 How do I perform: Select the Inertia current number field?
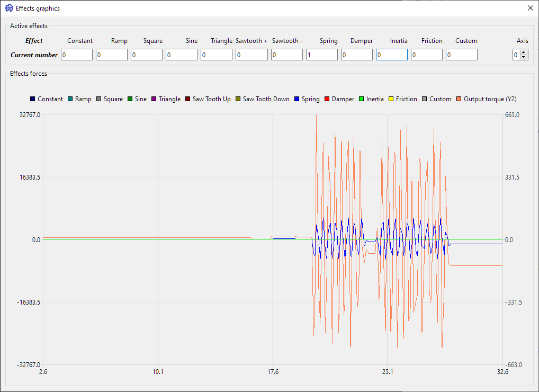[x=392, y=55]
